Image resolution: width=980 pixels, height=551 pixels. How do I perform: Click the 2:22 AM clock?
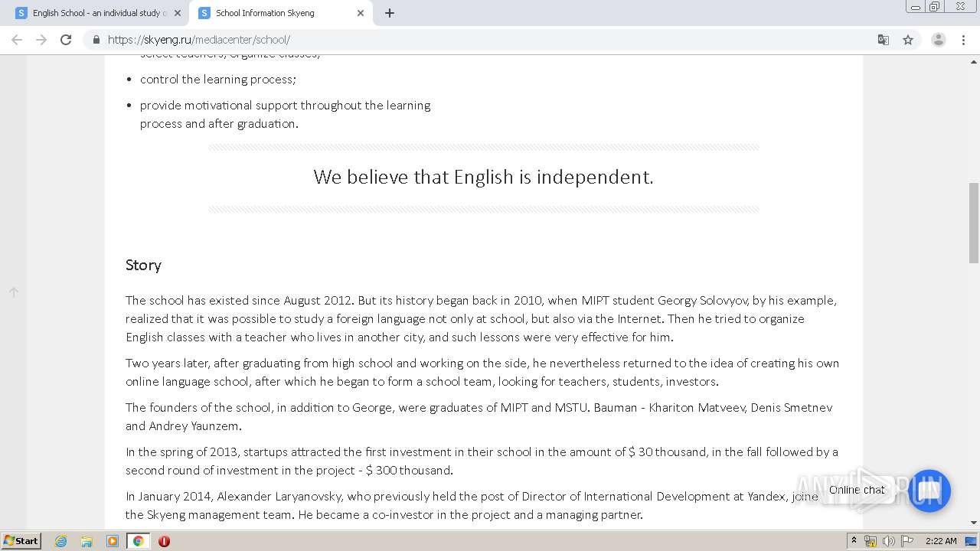[x=941, y=541]
